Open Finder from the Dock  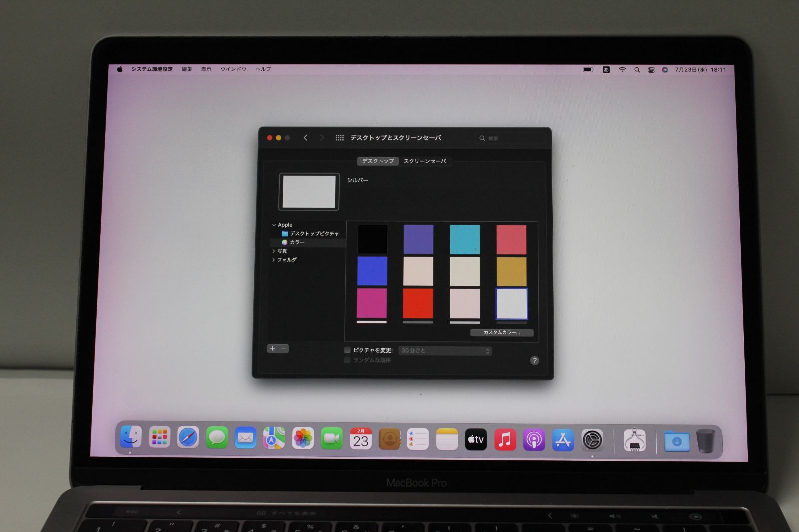(x=131, y=437)
